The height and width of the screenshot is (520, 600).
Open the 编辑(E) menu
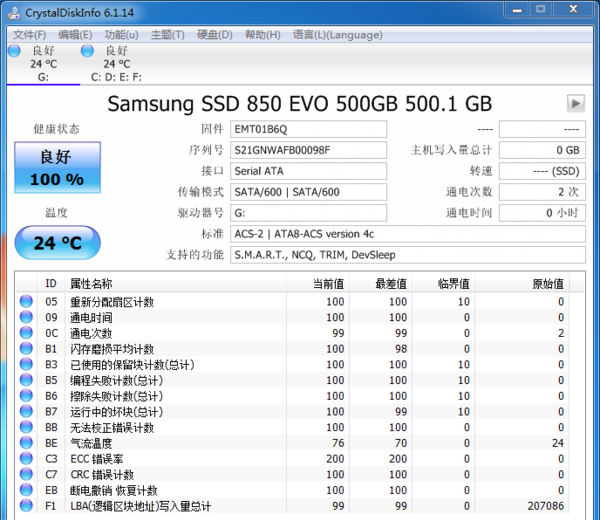coord(75,35)
